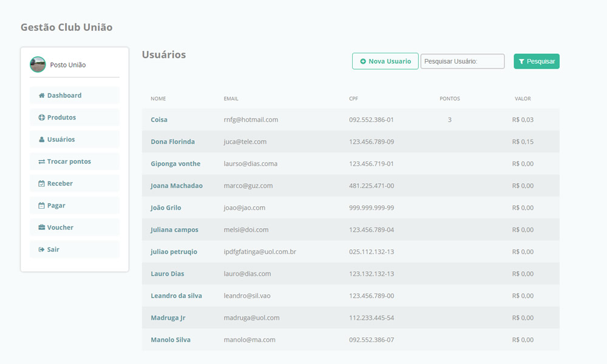The width and height of the screenshot is (607, 364).
Task: Go to the Produtos menu item
Action: (x=61, y=118)
